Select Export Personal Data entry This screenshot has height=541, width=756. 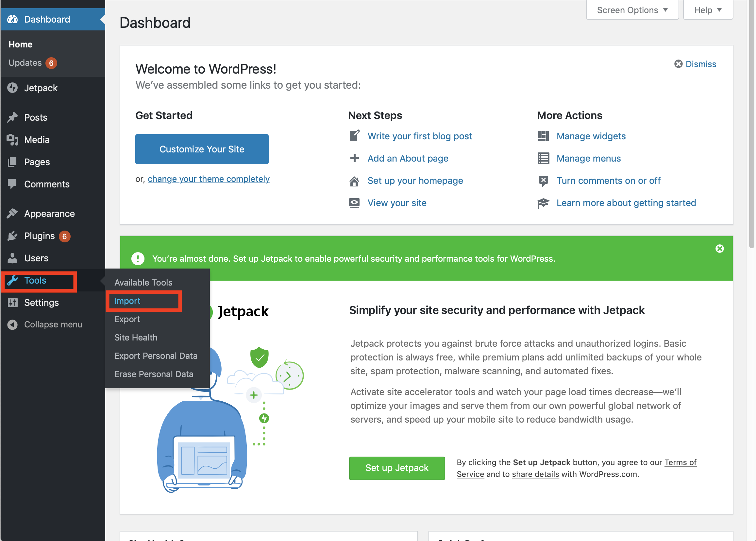tap(156, 356)
